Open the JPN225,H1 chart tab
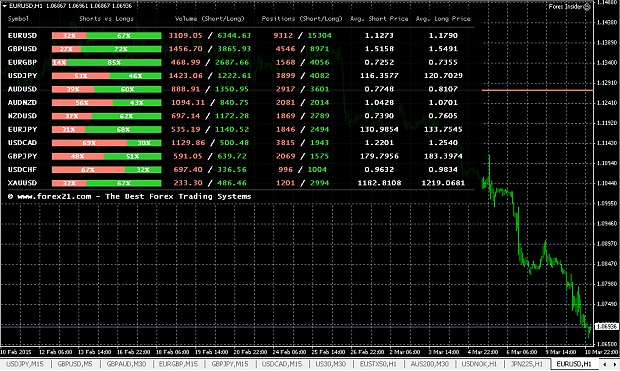 (x=527, y=364)
